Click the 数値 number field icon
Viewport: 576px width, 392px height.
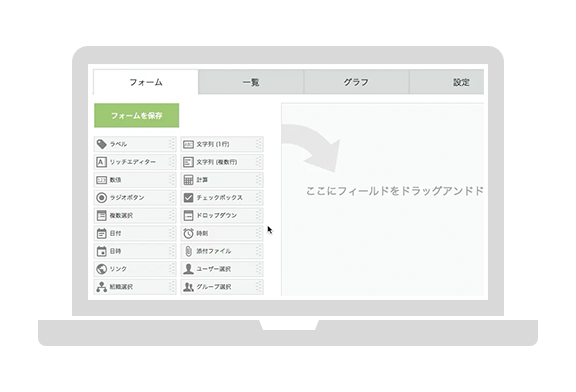(101, 180)
